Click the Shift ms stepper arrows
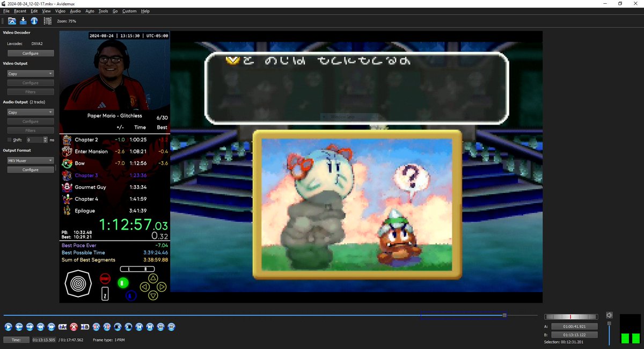This screenshot has height=349, width=644. point(46,140)
